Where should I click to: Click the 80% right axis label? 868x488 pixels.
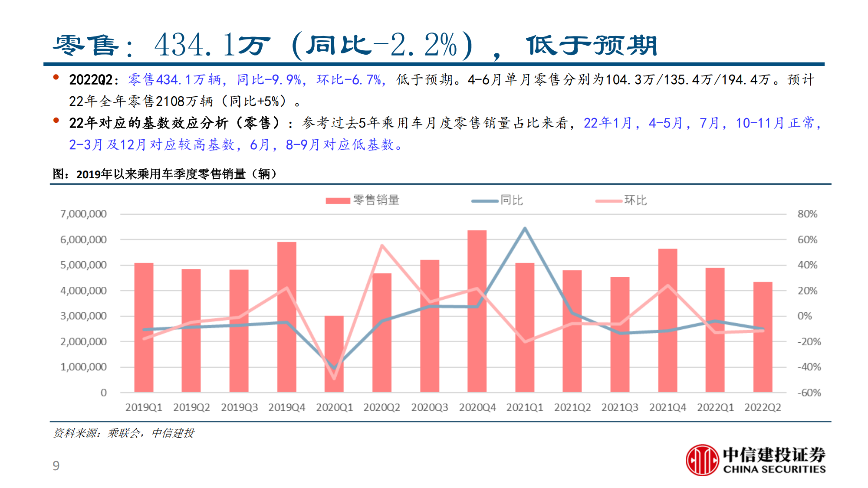807,214
